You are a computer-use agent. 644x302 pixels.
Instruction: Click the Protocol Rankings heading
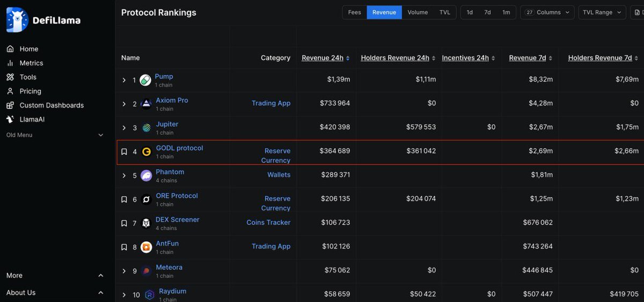point(159,12)
